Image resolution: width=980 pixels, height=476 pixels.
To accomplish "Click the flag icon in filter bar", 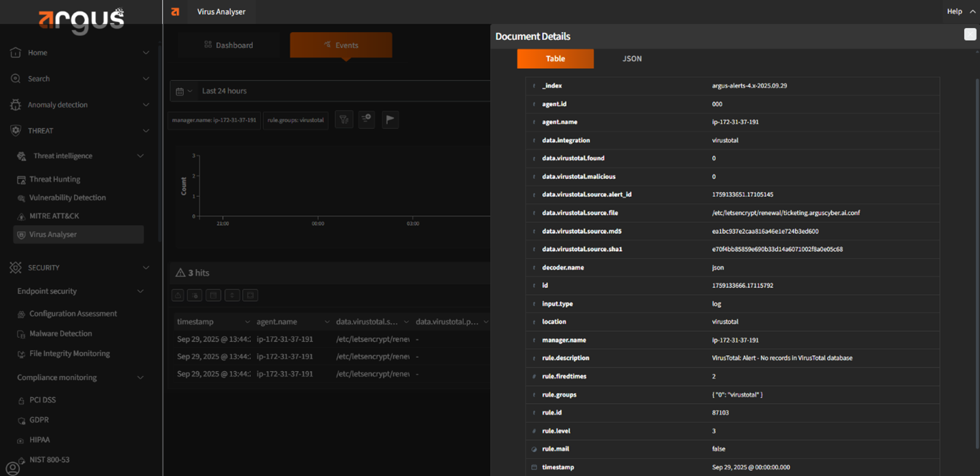I will pyautogui.click(x=390, y=119).
